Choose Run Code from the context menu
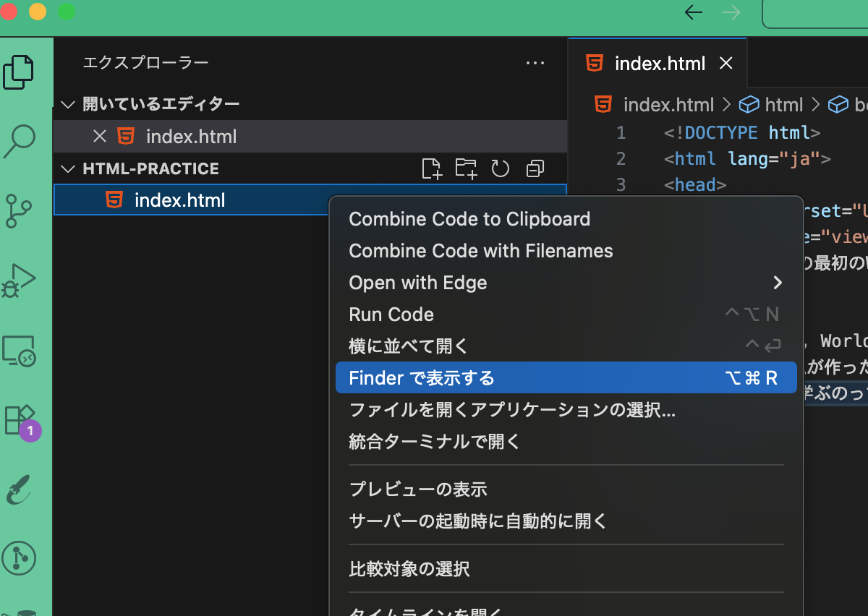868x616 pixels. (x=391, y=315)
